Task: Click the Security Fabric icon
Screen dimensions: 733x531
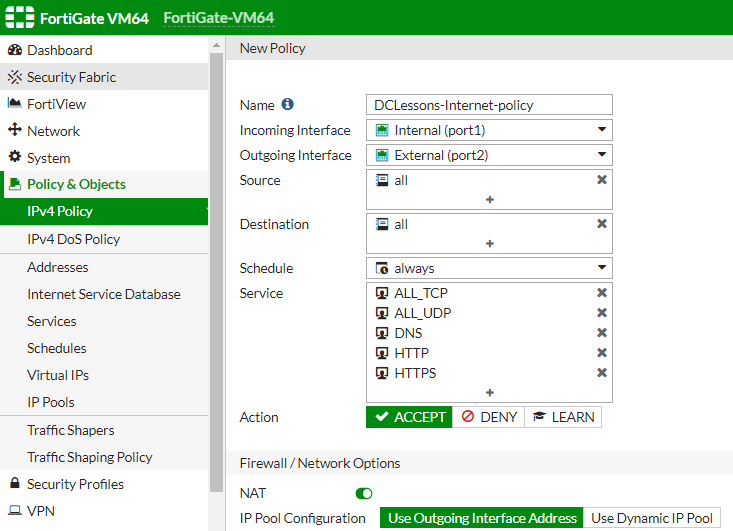Action: click(15, 77)
